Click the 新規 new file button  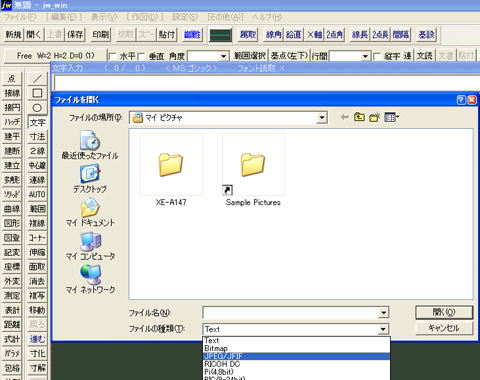13,34
